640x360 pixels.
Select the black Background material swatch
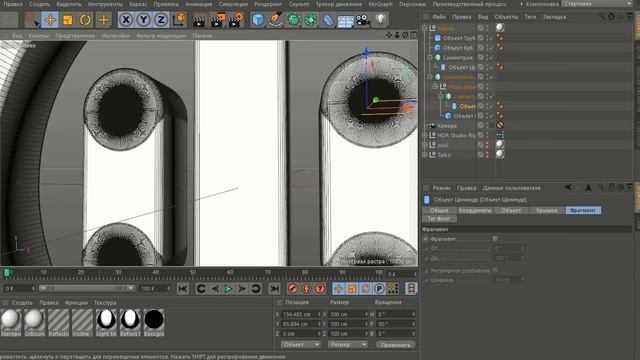click(154, 322)
